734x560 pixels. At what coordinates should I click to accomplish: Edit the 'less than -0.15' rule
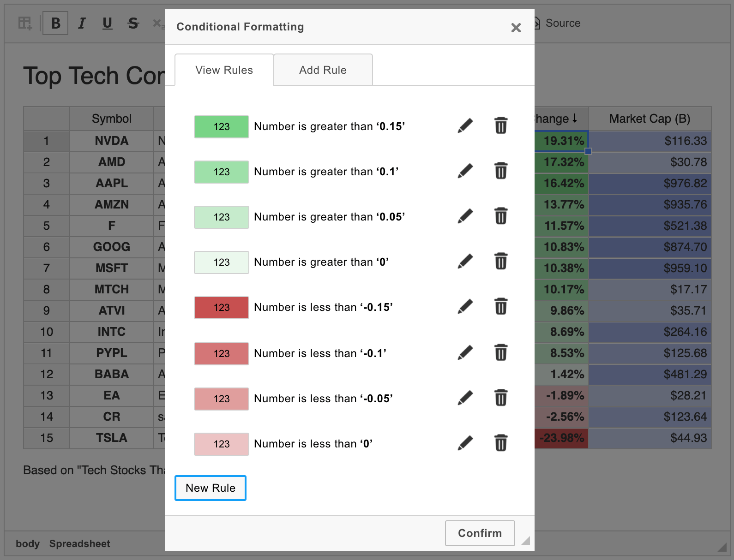[465, 307]
